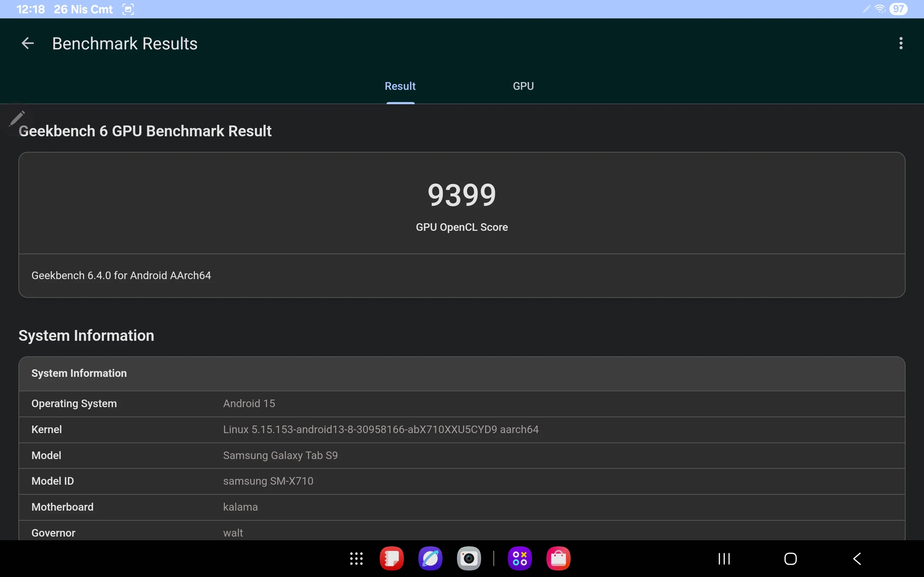This screenshot has height=577, width=924.
Task: Open the app drawer grid icon
Action: [x=356, y=559]
